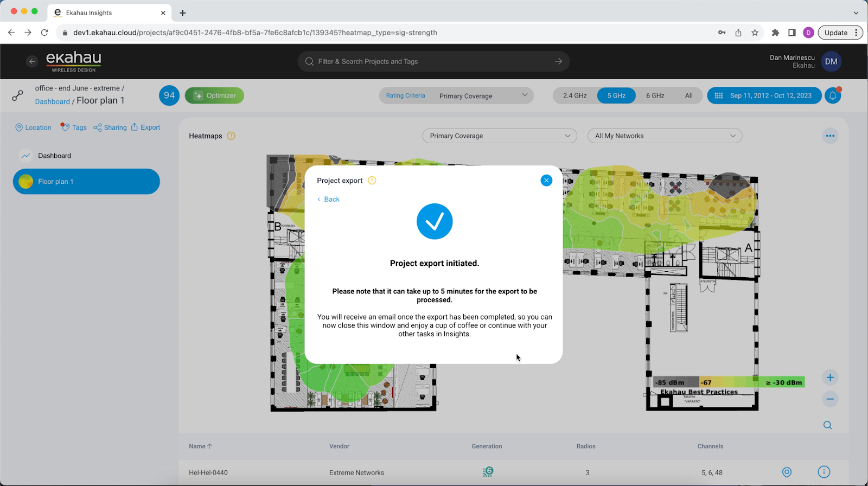Open browser extensions puzzle icon
Image resolution: width=868 pixels, height=486 pixels.
point(775,33)
